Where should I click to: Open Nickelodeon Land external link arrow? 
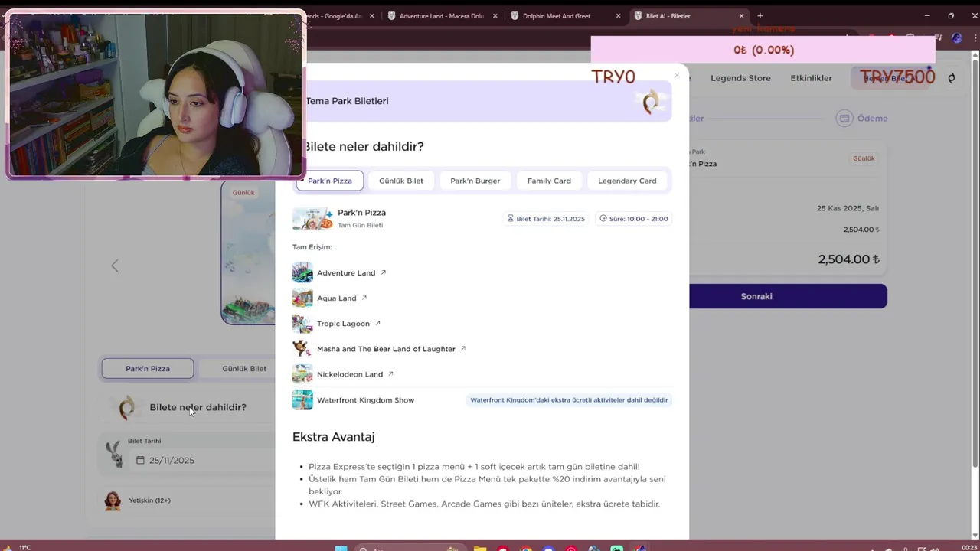(x=390, y=373)
